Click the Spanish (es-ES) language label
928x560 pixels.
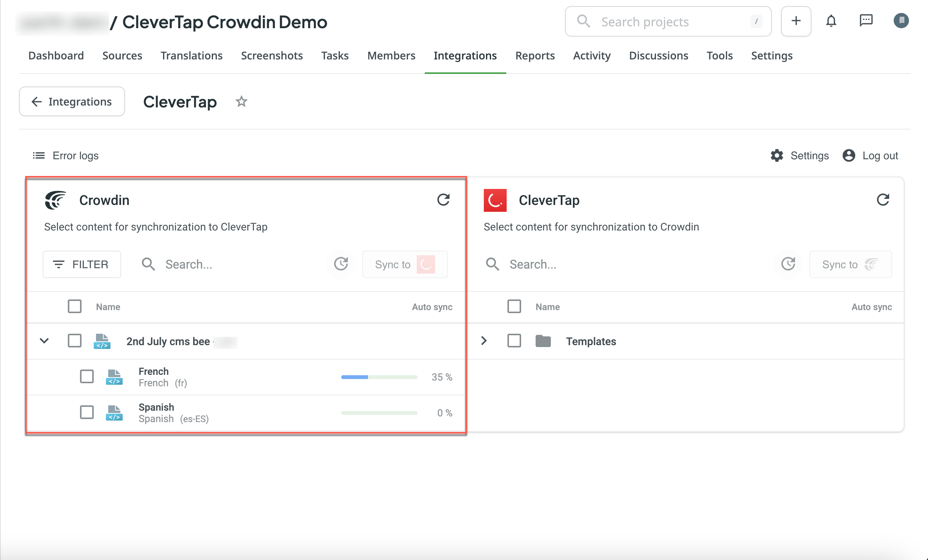pyautogui.click(x=174, y=419)
